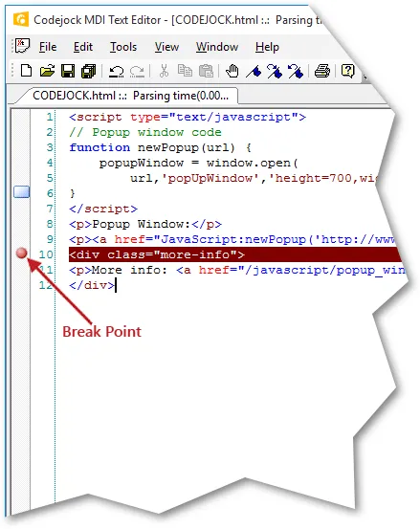The height and width of the screenshot is (529, 420).
Task: Toggle bookmark with the blue flag icon
Action: [254, 71]
